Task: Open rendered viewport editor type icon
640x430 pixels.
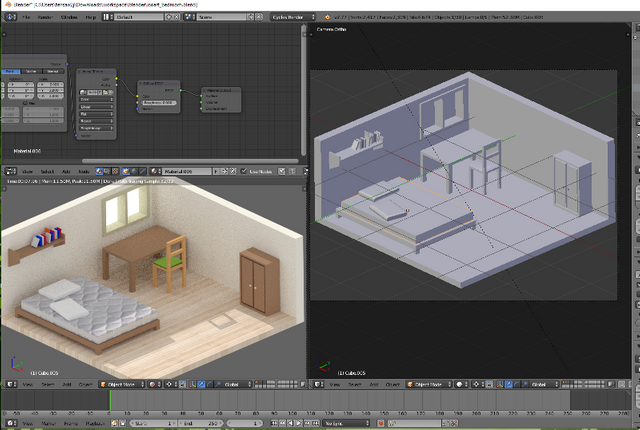Action: 11,384
